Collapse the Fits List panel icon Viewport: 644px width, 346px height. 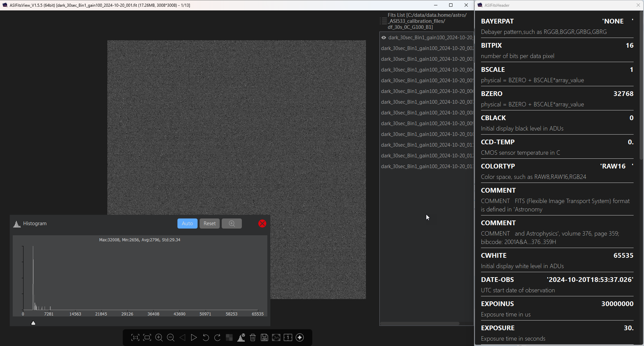click(383, 21)
